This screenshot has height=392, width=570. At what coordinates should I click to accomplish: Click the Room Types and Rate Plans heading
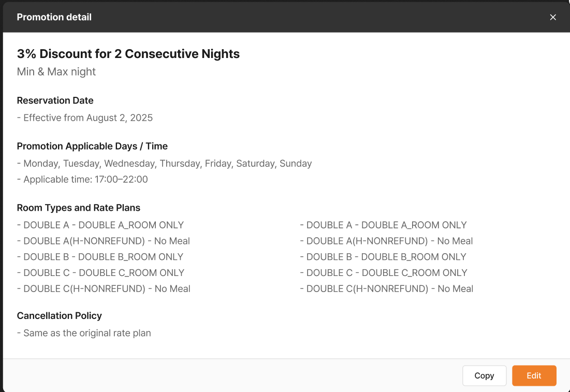pyautogui.click(x=78, y=208)
